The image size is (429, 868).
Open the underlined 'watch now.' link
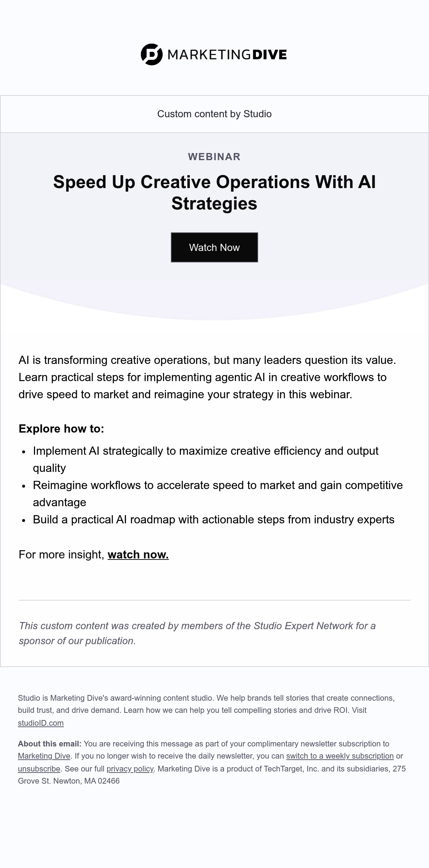tap(138, 554)
